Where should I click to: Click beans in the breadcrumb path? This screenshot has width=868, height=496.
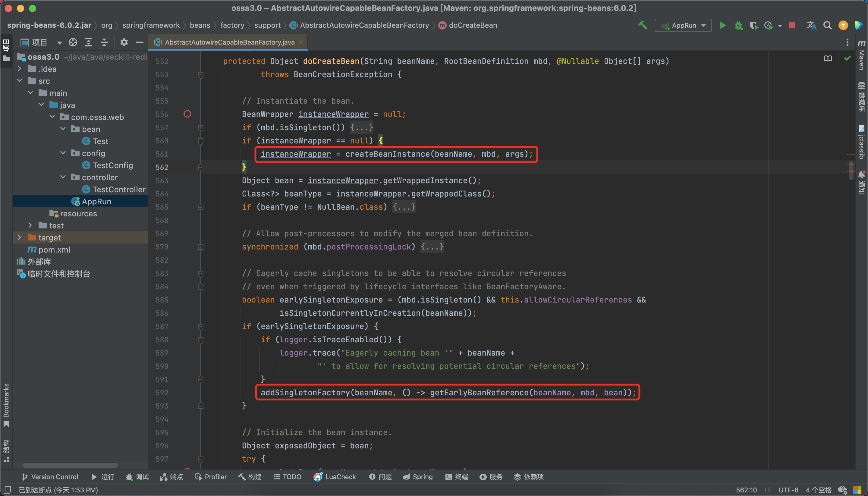pos(200,25)
